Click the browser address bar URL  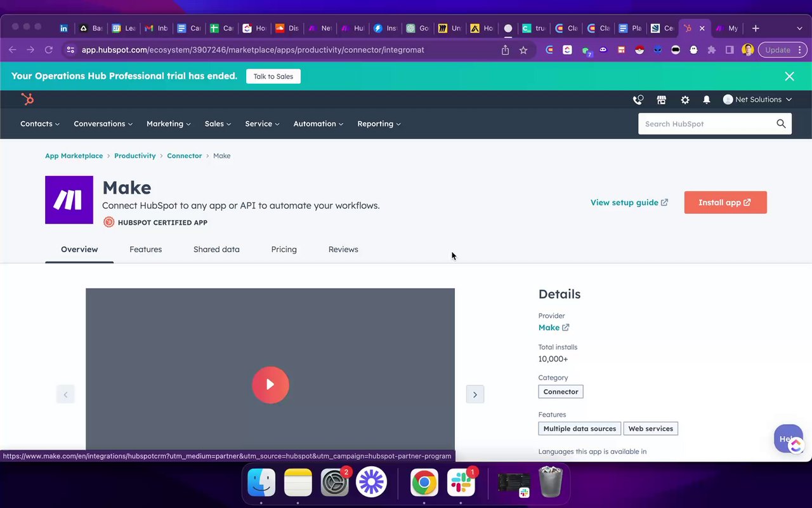(x=253, y=50)
